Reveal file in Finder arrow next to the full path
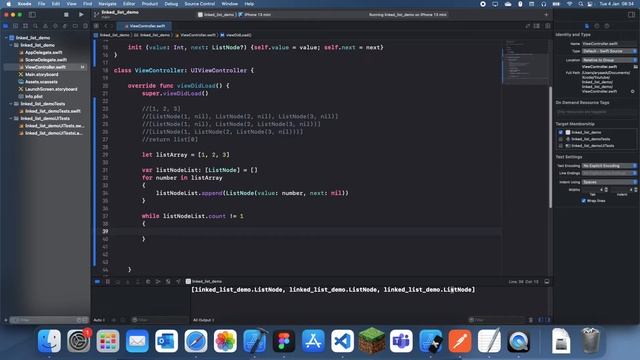Screen dimensions: 640x360 pos(633,91)
